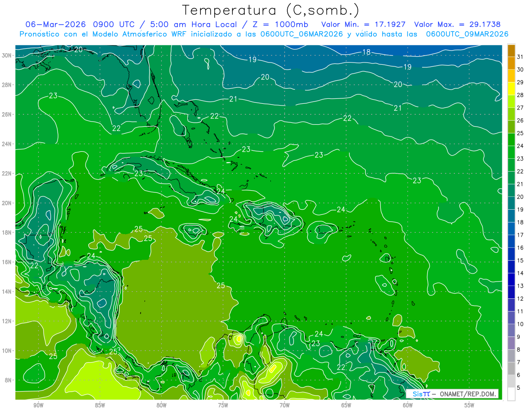This screenshot has height=411, width=532.
Task: Click the legend value "12"
Action: 521,299
